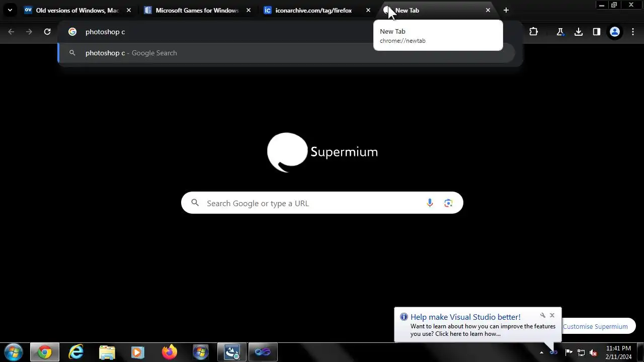This screenshot has width=644, height=362.
Task: Click the Google icon in address bar
Action: [72, 32]
